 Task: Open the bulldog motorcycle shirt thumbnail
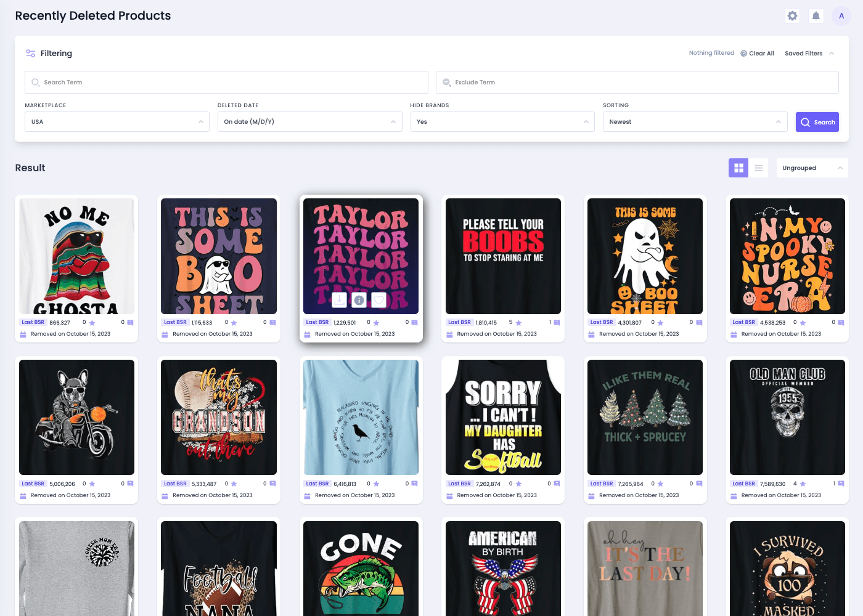click(76, 418)
